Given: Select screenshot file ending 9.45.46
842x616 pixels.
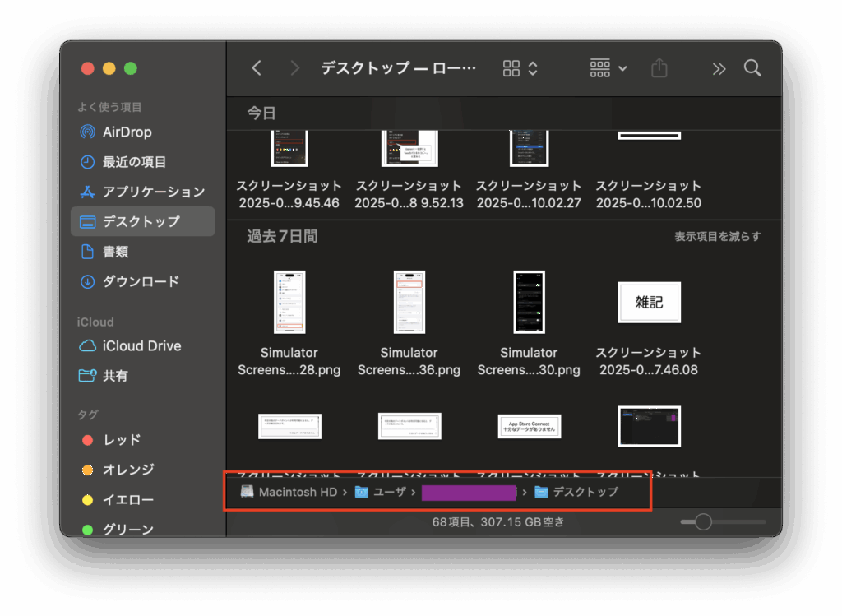Looking at the screenshot, I should point(289,171).
